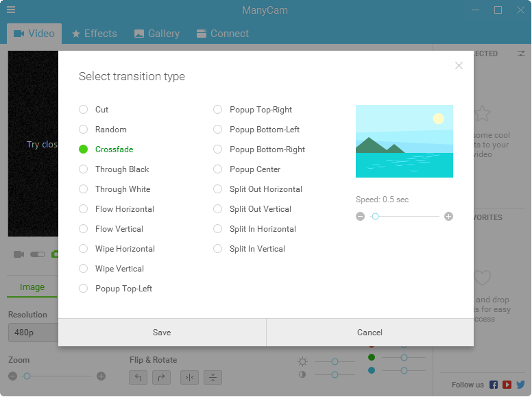Open the YouTube follow link
Viewport: 532px width, 397px height.
click(x=507, y=385)
